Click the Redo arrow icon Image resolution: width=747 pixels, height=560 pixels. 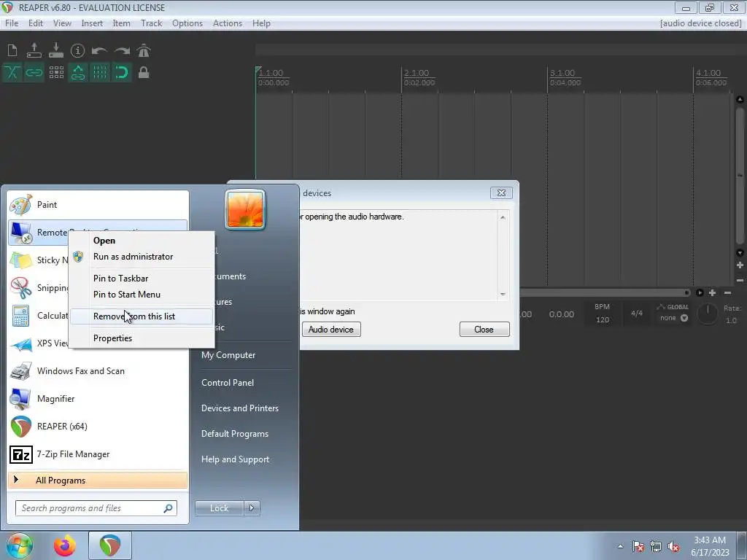pyautogui.click(x=122, y=50)
